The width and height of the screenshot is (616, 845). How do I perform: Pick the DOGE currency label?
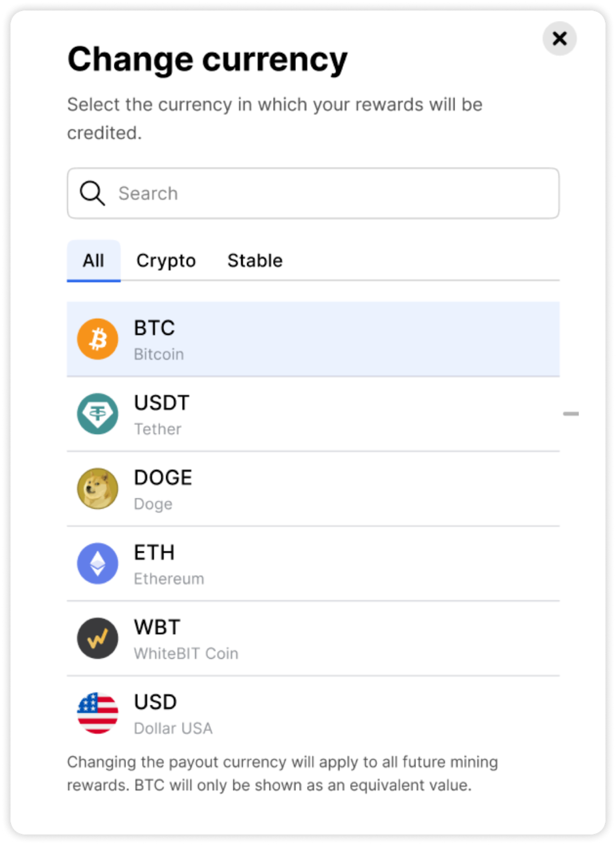[x=163, y=478]
